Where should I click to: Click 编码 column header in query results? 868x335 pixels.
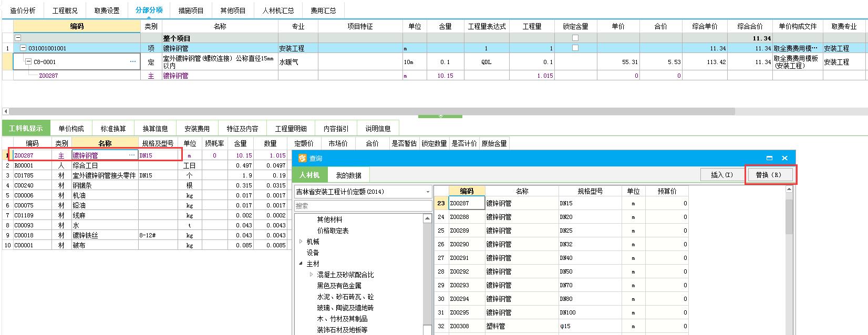[x=467, y=191]
